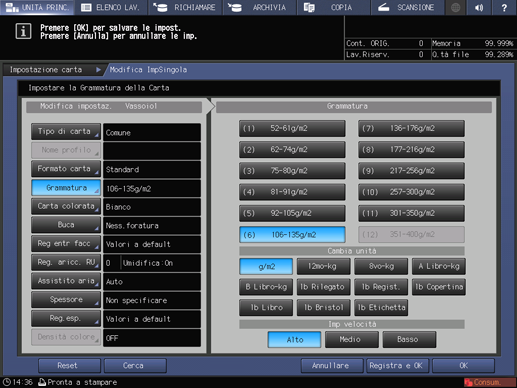Image resolution: width=517 pixels, height=388 pixels.
Task: Select weight (3) 75-80g/m2
Action: pyautogui.click(x=292, y=171)
